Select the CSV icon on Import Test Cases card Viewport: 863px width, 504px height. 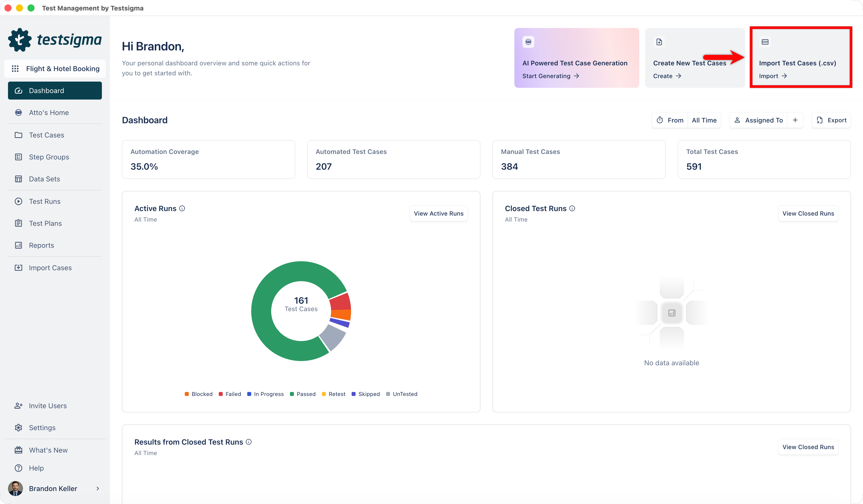(x=765, y=42)
